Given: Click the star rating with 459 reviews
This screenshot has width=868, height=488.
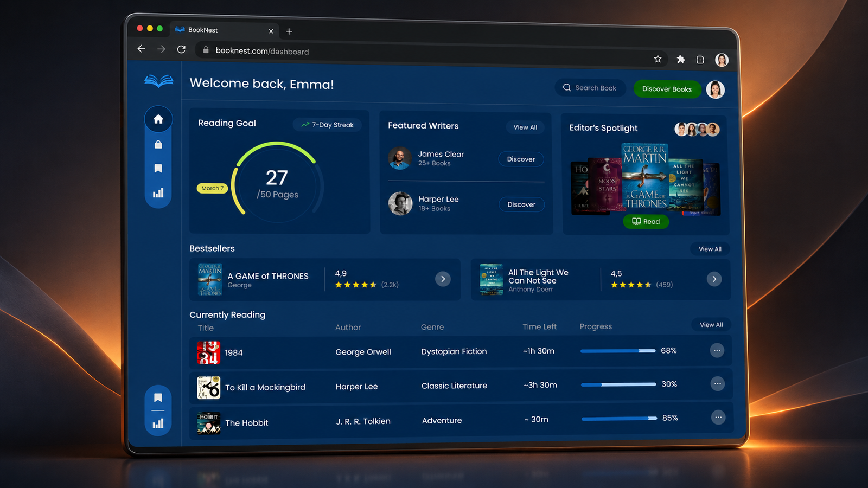Looking at the screenshot, I should tap(631, 285).
